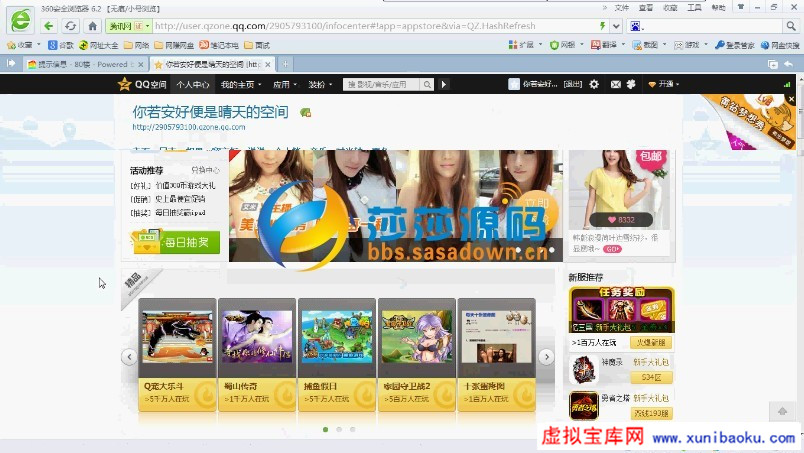The image size is (804, 453).
Task: Select first carousel pagination dot
Action: 325,429
